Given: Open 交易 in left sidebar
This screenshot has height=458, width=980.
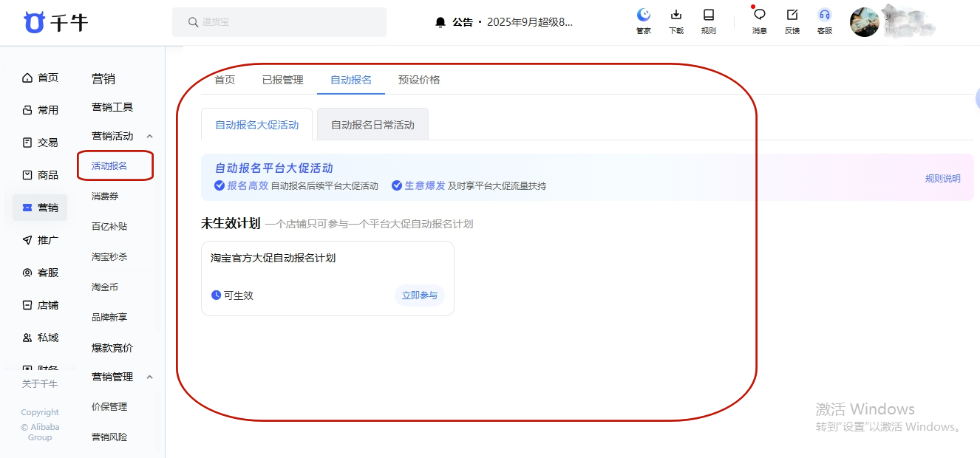Looking at the screenshot, I should (x=40, y=143).
